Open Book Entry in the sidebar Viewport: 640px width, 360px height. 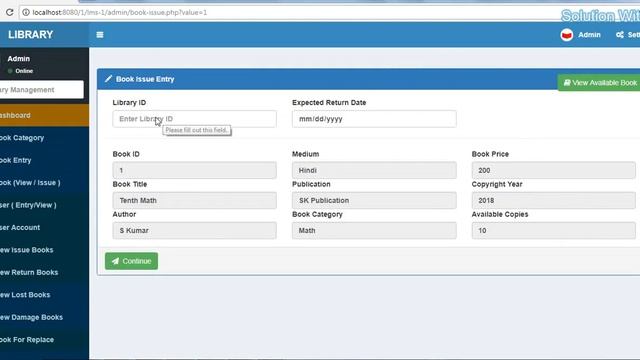(44, 160)
